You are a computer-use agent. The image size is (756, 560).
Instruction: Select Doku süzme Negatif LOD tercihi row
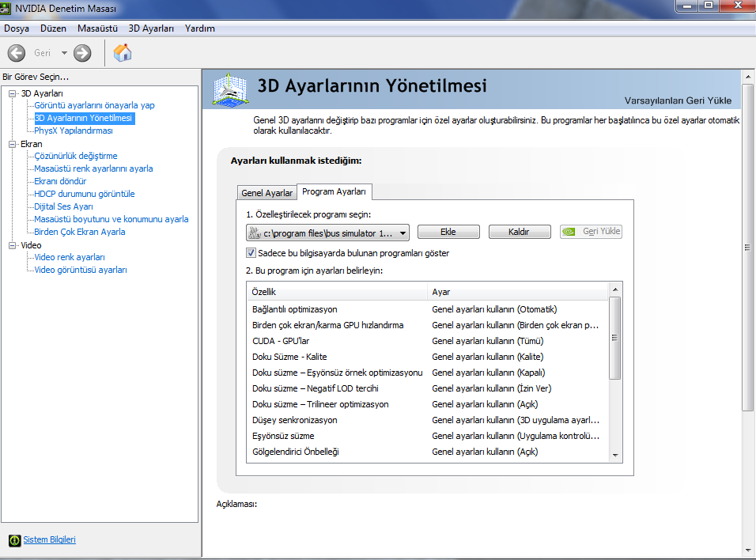click(x=428, y=388)
